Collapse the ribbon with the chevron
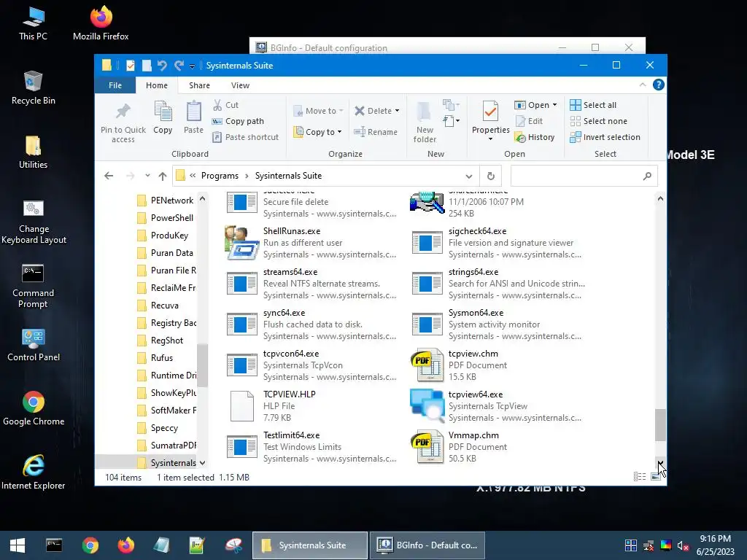This screenshot has width=747, height=560. tap(642, 85)
